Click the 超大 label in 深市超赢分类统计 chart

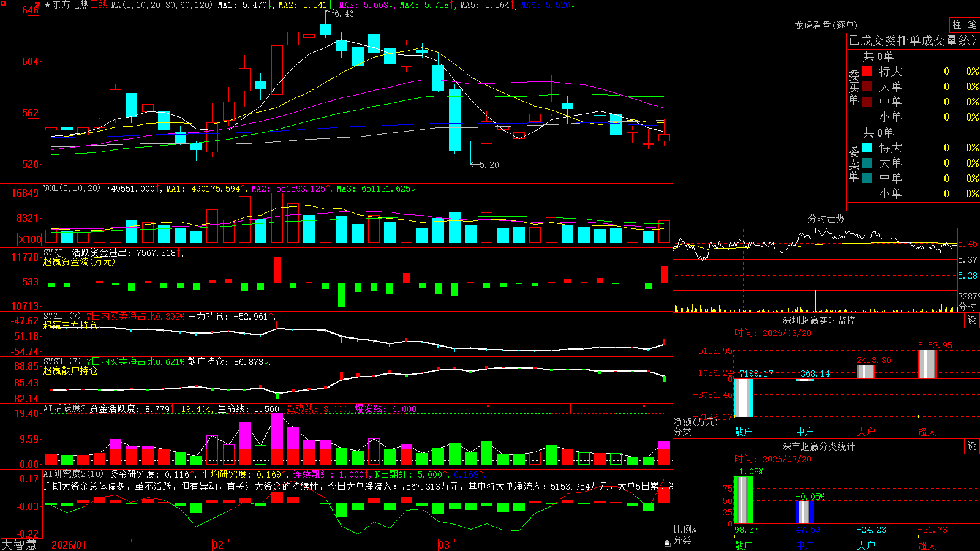click(927, 545)
